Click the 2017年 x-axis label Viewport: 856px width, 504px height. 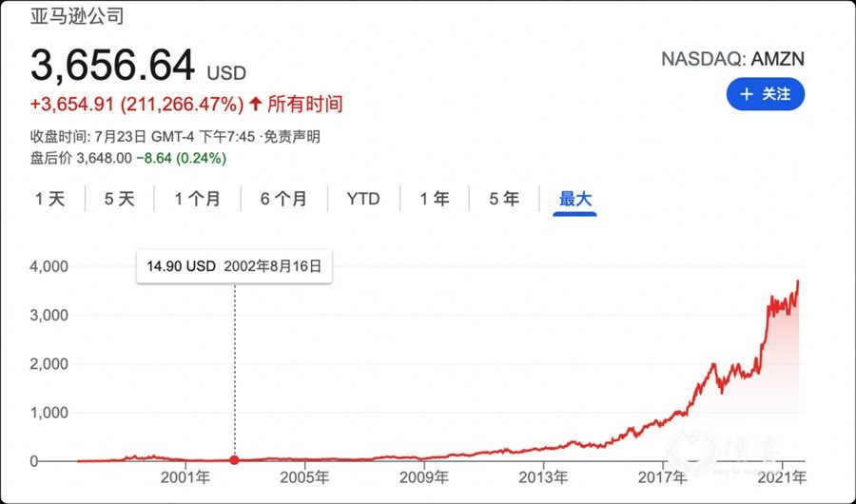[662, 477]
